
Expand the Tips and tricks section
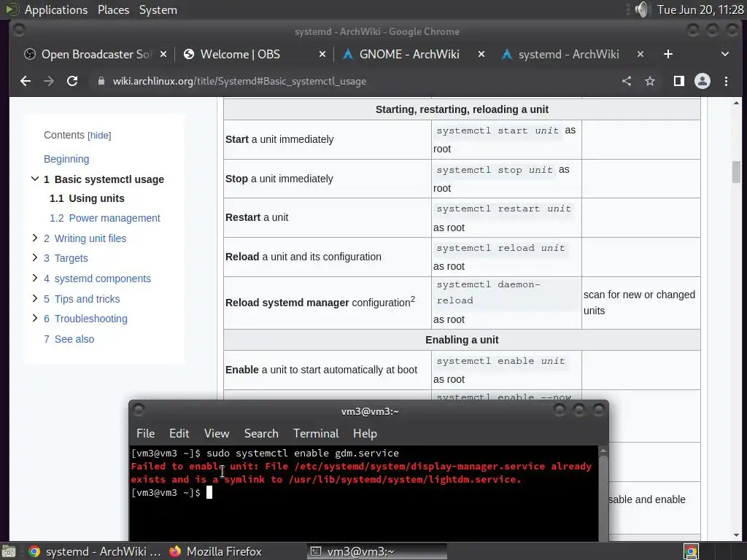pos(35,298)
